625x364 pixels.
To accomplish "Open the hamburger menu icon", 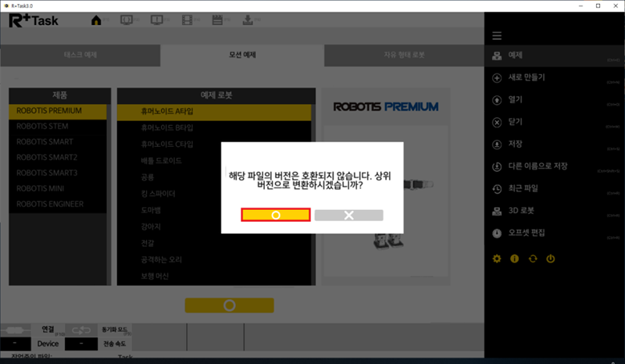I will [x=496, y=36].
